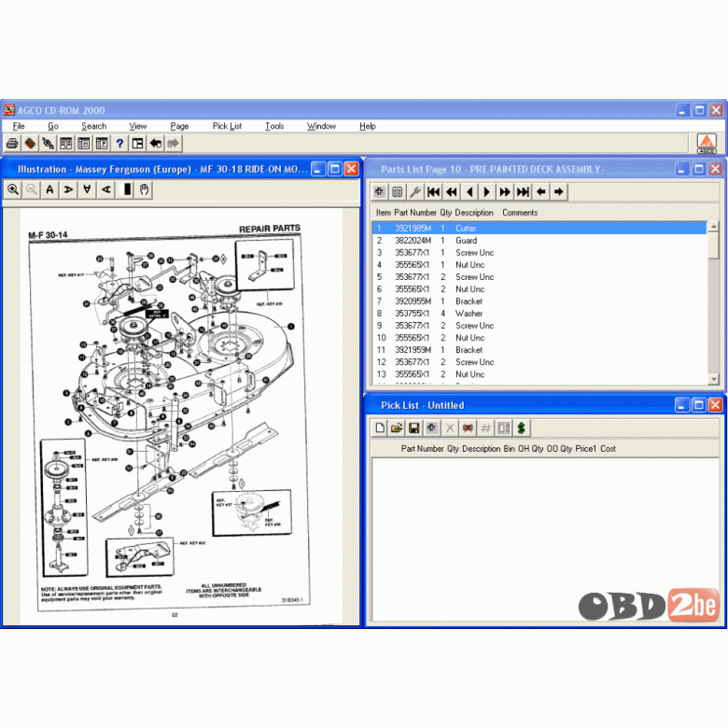Select item 13 Nut Unc row

539,374
